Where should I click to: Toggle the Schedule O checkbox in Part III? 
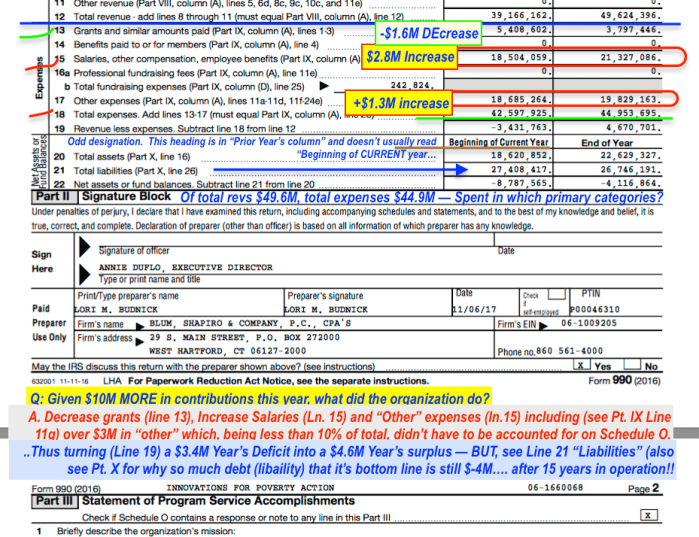pyautogui.click(x=652, y=515)
